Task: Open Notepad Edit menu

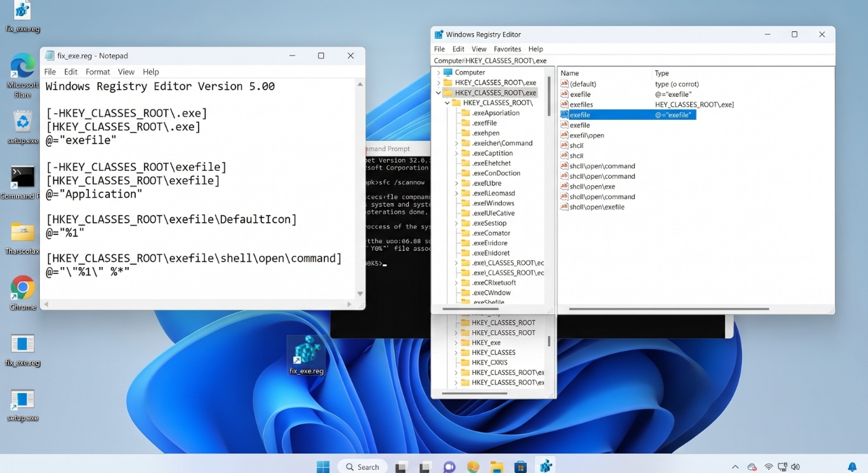Action: (71, 72)
